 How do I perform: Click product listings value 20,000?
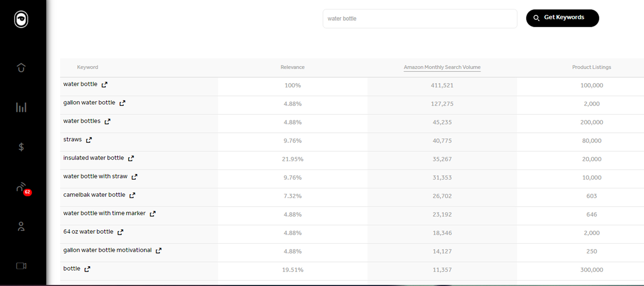click(x=592, y=159)
